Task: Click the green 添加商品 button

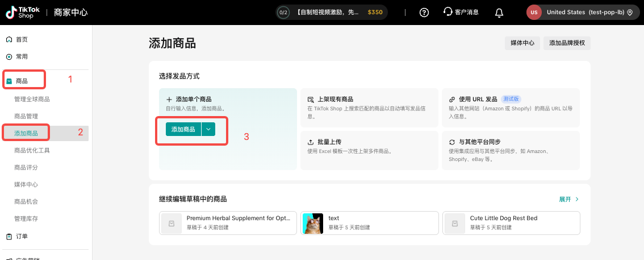Action: (183, 129)
